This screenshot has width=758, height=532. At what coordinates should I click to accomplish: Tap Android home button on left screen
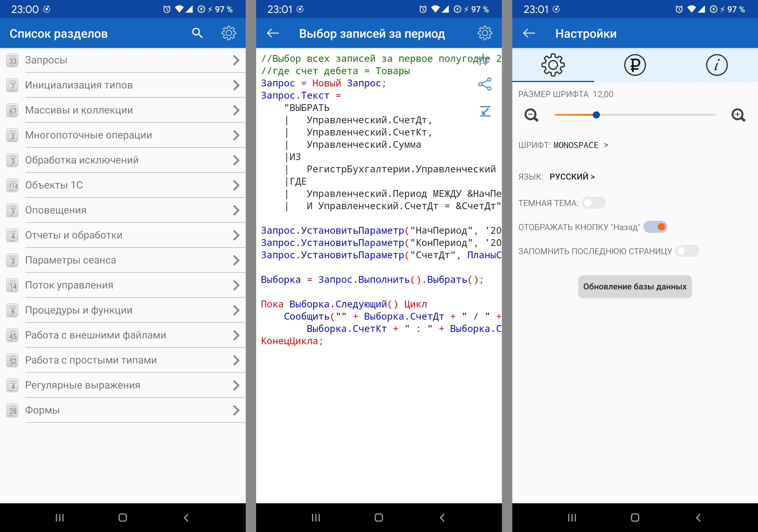click(123, 518)
